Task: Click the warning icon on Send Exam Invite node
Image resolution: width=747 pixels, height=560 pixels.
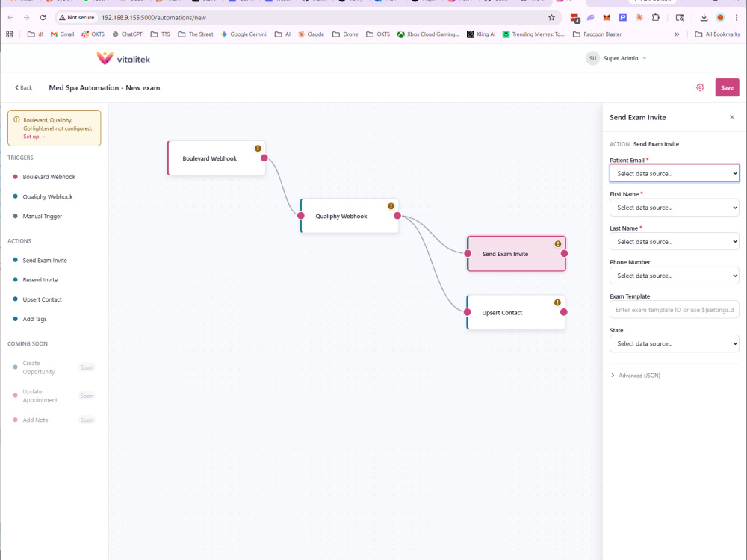Action: 557,244
